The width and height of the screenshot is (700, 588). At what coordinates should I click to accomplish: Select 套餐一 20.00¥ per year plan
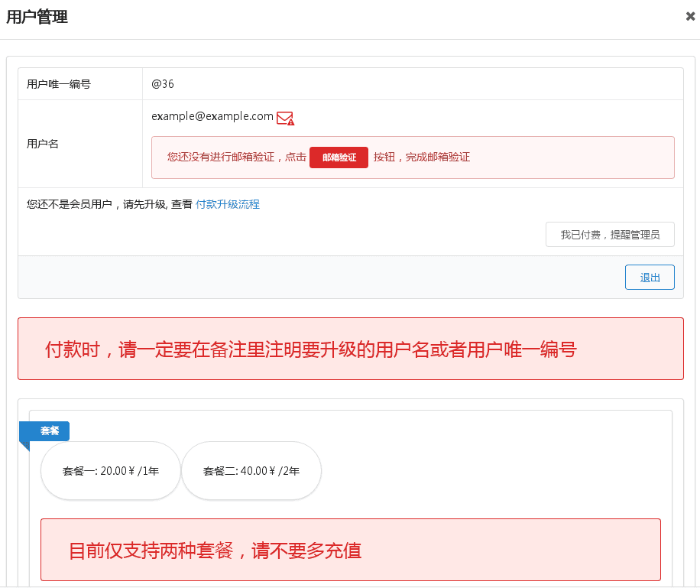click(x=111, y=471)
